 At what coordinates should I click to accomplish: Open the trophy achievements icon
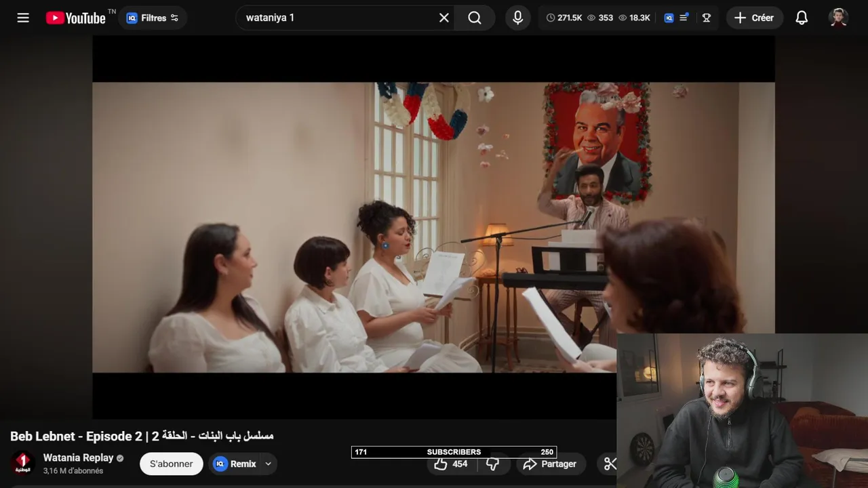[706, 18]
